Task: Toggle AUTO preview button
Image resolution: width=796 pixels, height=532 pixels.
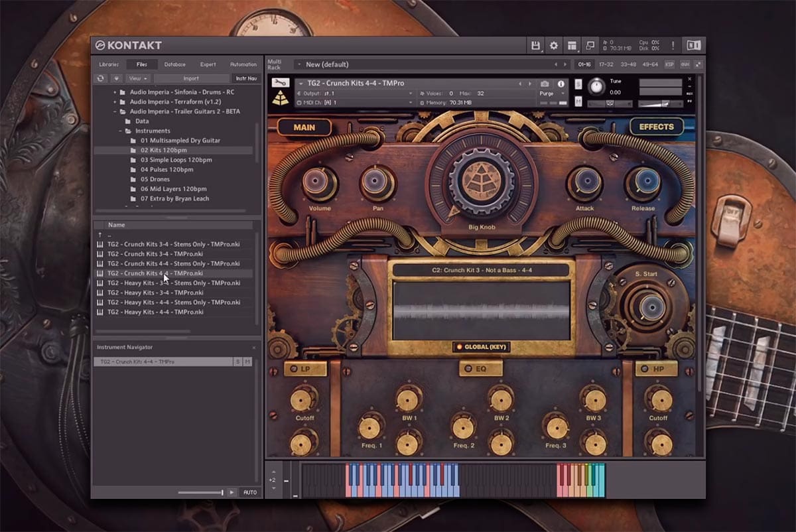Action: tap(249, 492)
